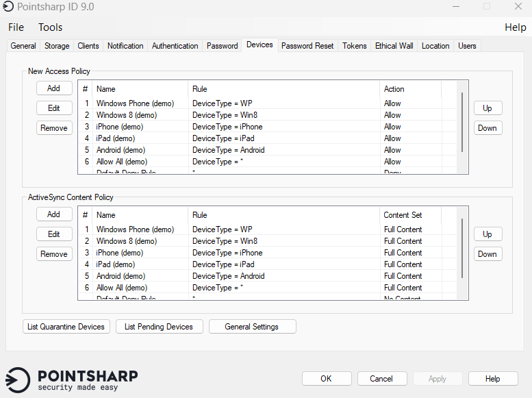Switch to the Password Reset tab
The height and width of the screenshot is (398, 532).
(x=307, y=46)
